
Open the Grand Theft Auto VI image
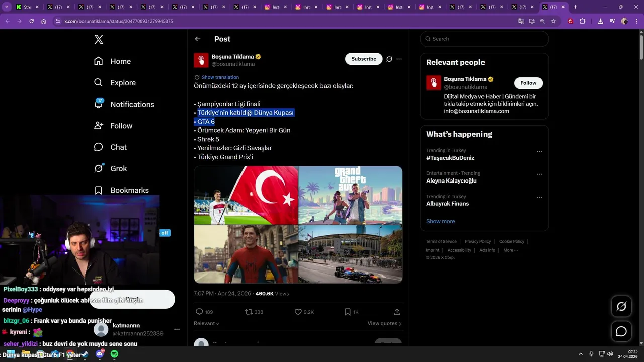[351, 195]
